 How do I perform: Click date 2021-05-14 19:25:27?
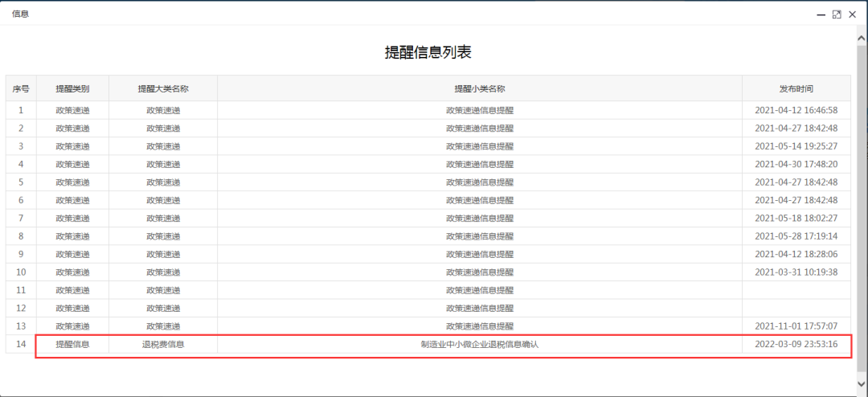[x=796, y=146]
